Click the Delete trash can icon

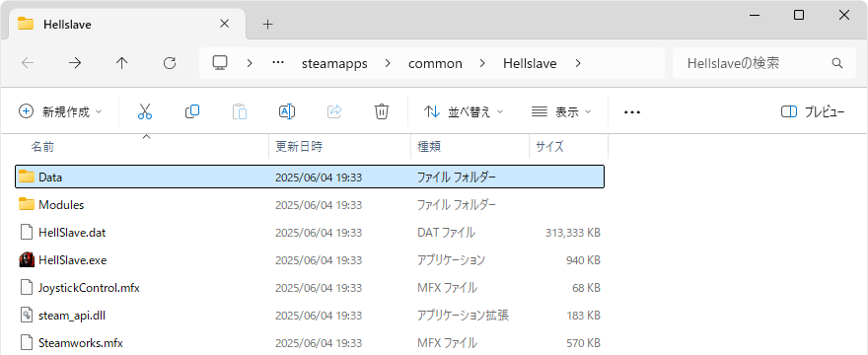pos(382,111)
